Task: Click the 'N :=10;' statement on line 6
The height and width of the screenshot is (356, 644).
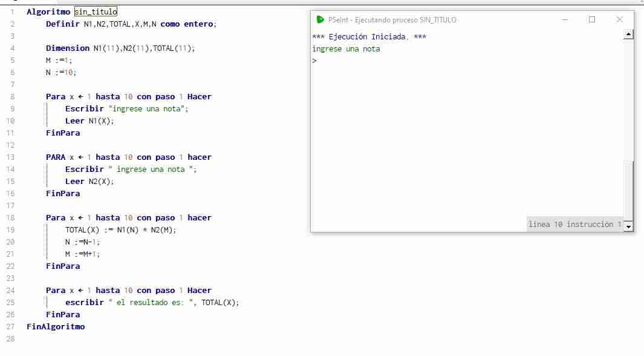Action: tap(61, 73)
